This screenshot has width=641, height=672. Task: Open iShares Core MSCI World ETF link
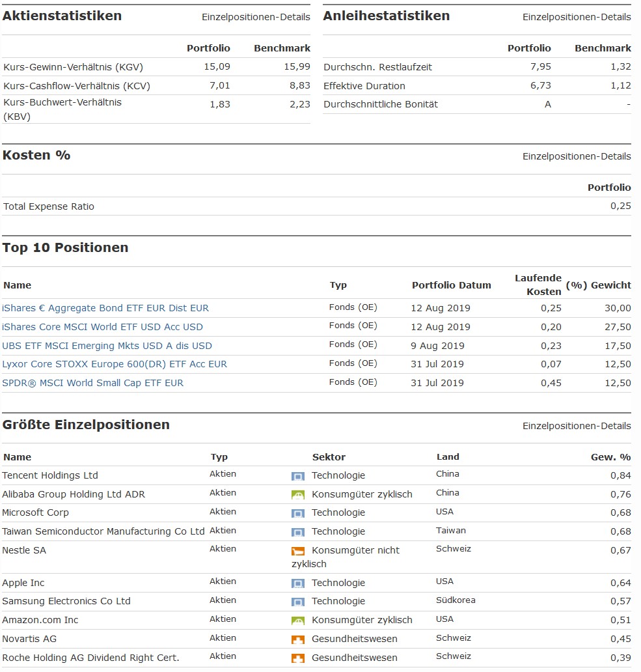coord(102,327)
